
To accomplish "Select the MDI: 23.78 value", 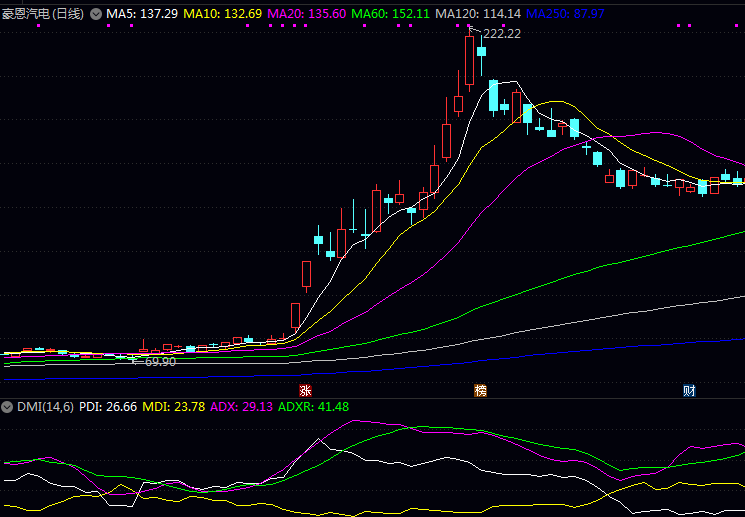I will pyautogui.click(x=174, y=407).
